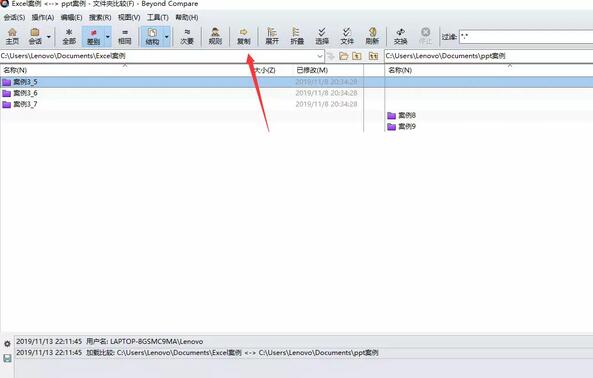This screenshot has width=593, height=378.
Task: Select the 加载比较 log entry line
Action: [197, 353]
